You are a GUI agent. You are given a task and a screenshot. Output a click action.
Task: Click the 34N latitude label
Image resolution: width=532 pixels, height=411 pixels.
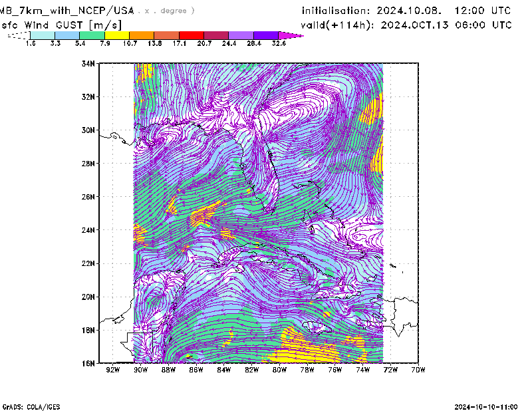88,63
